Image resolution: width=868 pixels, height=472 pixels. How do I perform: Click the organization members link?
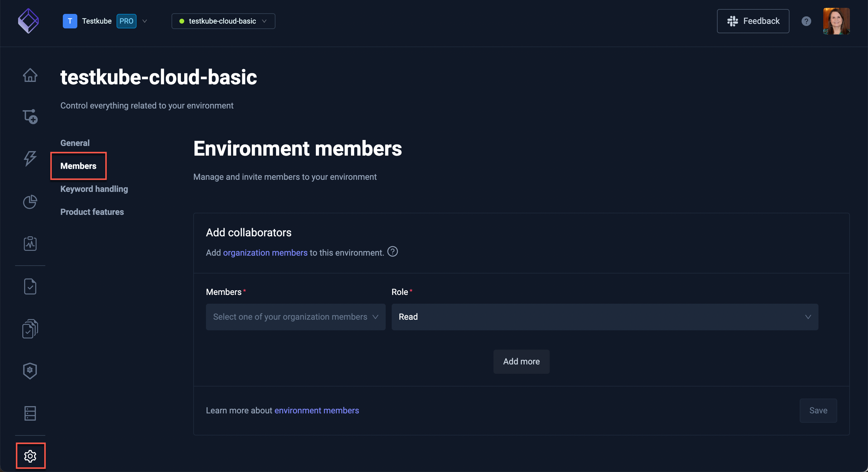click(x=265, y=252)
